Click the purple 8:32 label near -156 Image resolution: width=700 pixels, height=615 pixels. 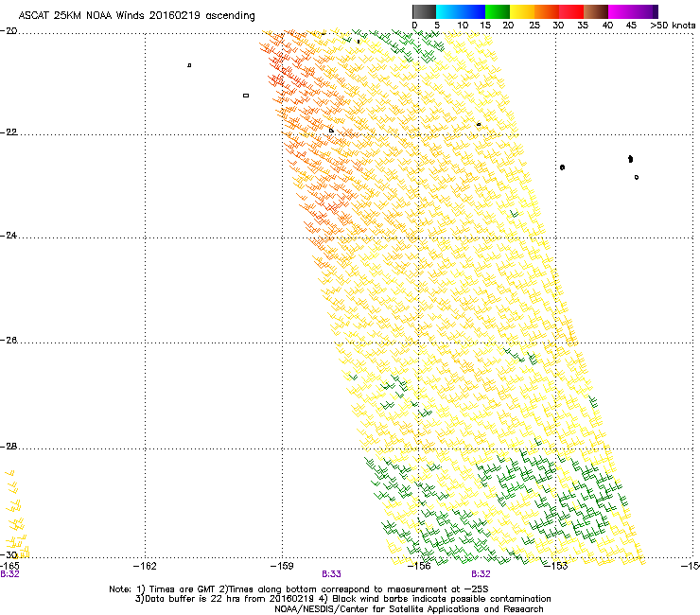coord(481,574)
